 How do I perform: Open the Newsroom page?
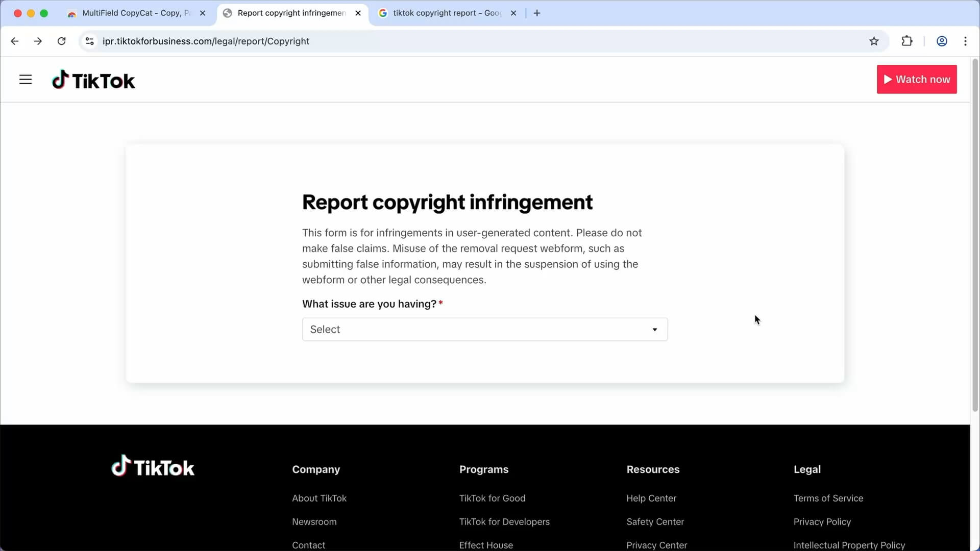(314, 521)
